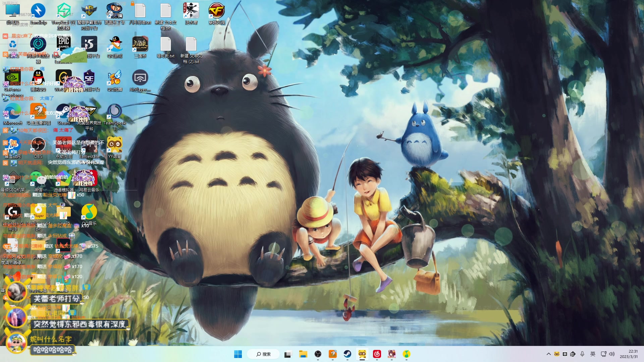
Task: Select the 网易UU加速器 shortcut
Action: [x=38, y=50]
